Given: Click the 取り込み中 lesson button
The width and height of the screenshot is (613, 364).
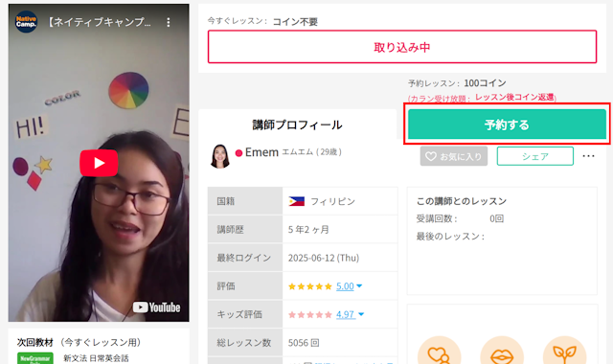Looking at the screenshot, I should (402, 47).
